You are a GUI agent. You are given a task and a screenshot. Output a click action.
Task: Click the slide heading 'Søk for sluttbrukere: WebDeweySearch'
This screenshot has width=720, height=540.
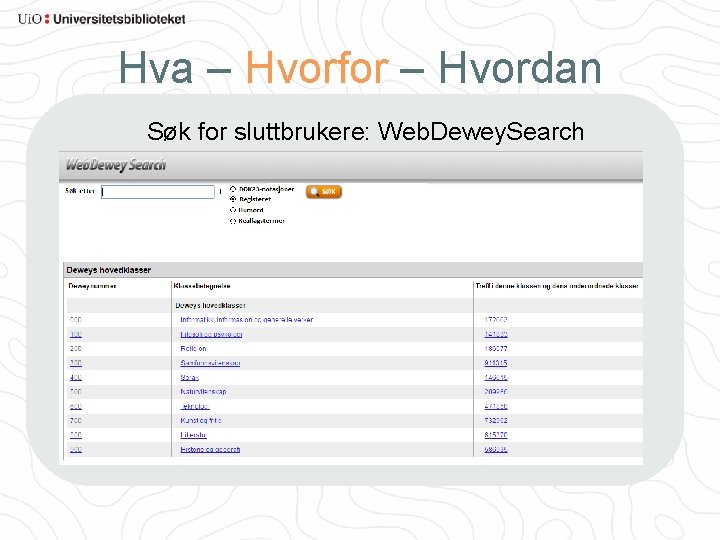(366, 132)
